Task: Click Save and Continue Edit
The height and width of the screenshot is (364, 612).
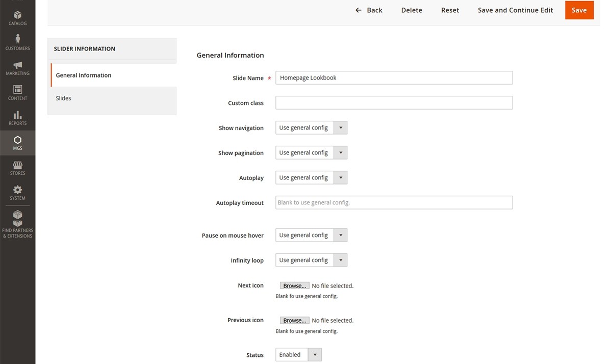Action: click(x=515, y=10)
